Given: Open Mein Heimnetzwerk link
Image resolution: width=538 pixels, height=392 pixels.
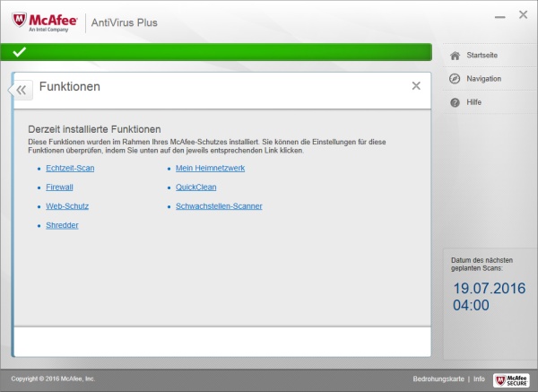Looking at the screenshot, I should [x=211, y=169].
